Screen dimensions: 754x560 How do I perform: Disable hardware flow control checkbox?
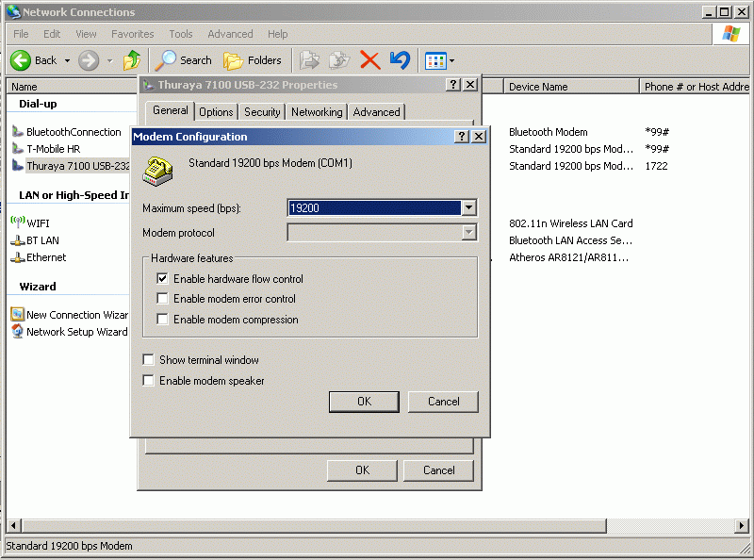162,278
